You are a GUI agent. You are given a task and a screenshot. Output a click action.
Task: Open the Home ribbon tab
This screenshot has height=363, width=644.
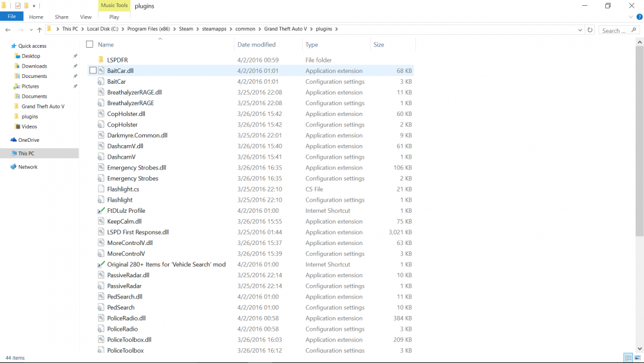pyautogui.click(x=36, y=17)
